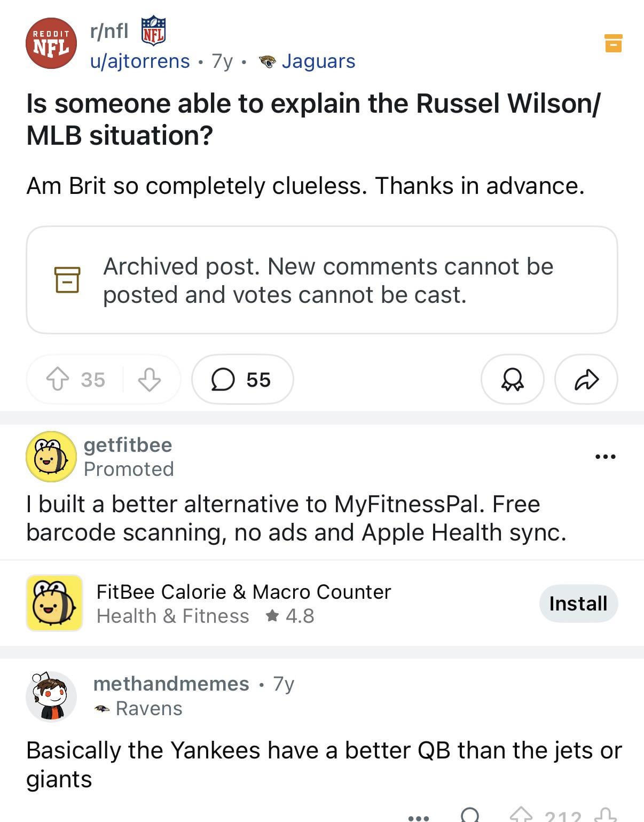This screenshot has height=822, width=644.
Task: Install FitBee Calorie & Macro Counter
Action: (x=578, y=604)
